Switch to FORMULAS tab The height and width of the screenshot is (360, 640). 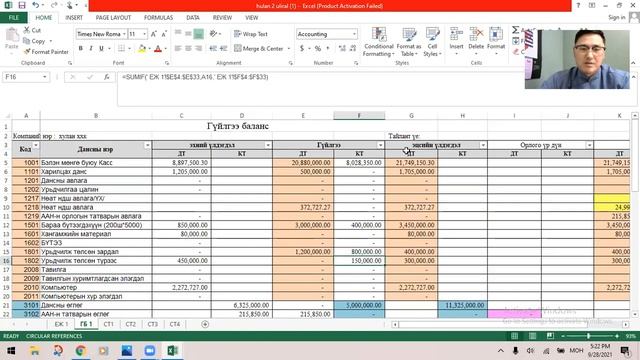click(x=158, y=18)
